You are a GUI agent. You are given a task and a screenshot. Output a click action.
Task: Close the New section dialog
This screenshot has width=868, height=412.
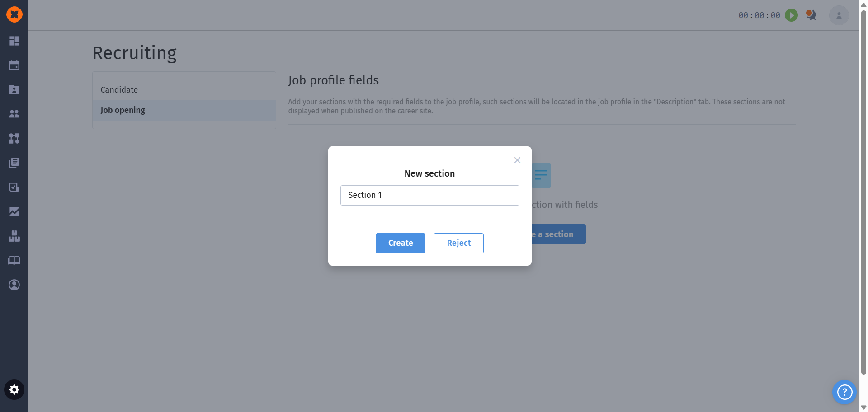coord(517,160)
